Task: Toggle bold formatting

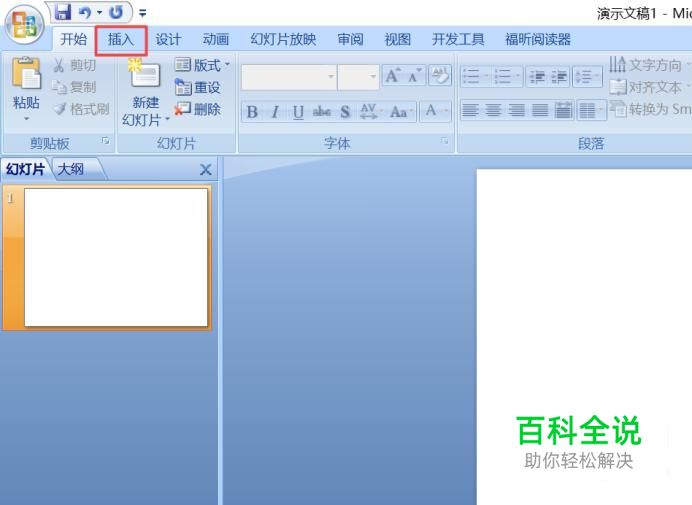Action: click(252, 112)
